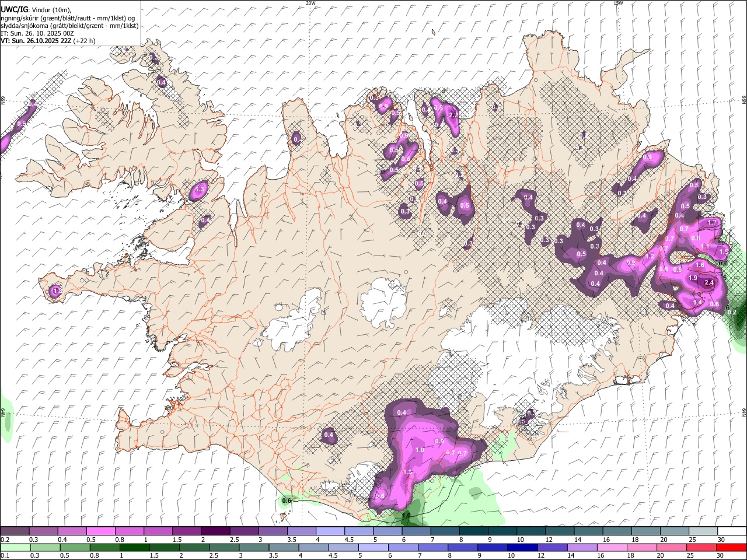Image resolution: width=747 pixels, height=560 pixels.
Task: Click the 1.9 value in eastern snow area
Action: tap(693, 278)
